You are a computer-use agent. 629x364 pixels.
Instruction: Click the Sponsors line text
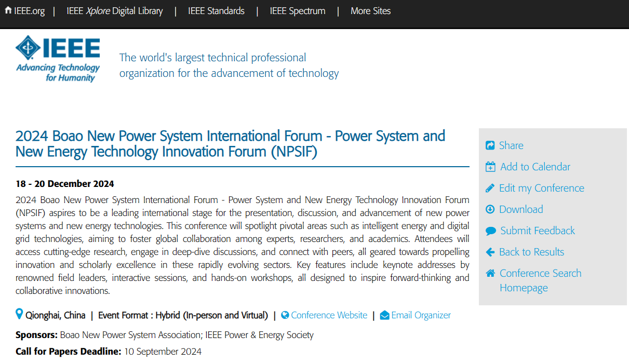[x=165, y=335]
